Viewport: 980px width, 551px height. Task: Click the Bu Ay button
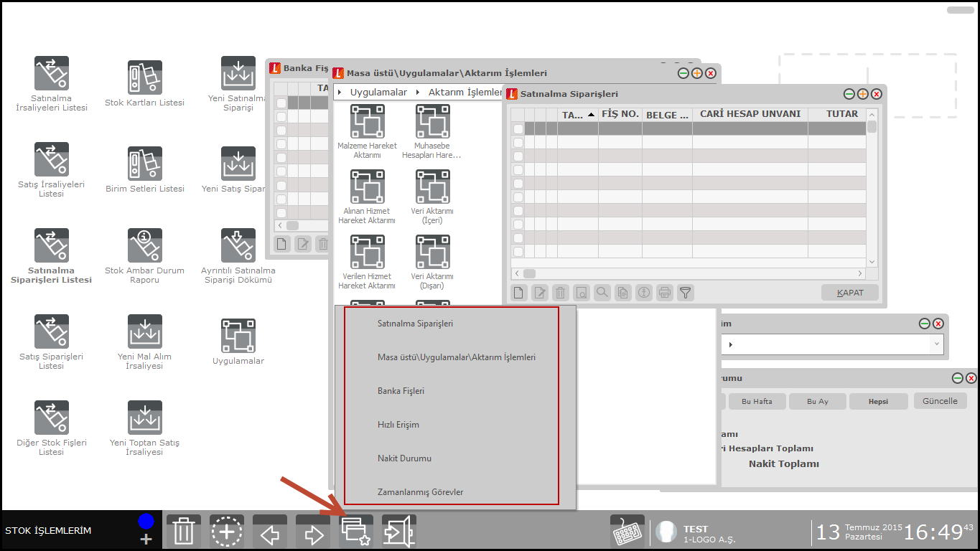pos(817,401)
